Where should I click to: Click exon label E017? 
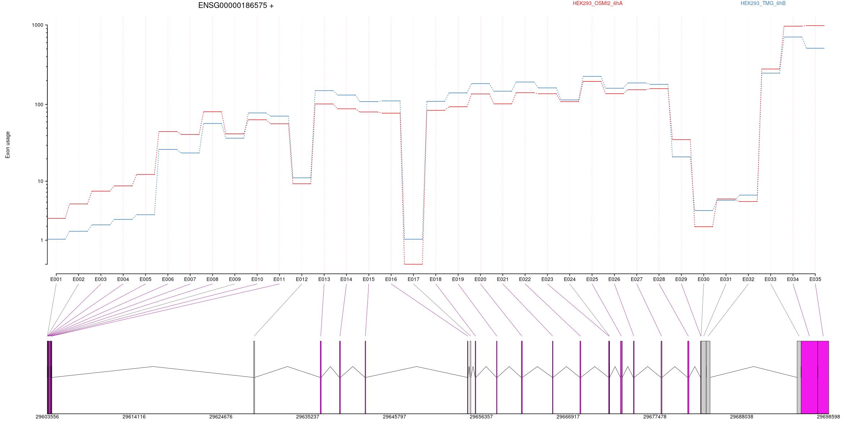coord(413,279)
